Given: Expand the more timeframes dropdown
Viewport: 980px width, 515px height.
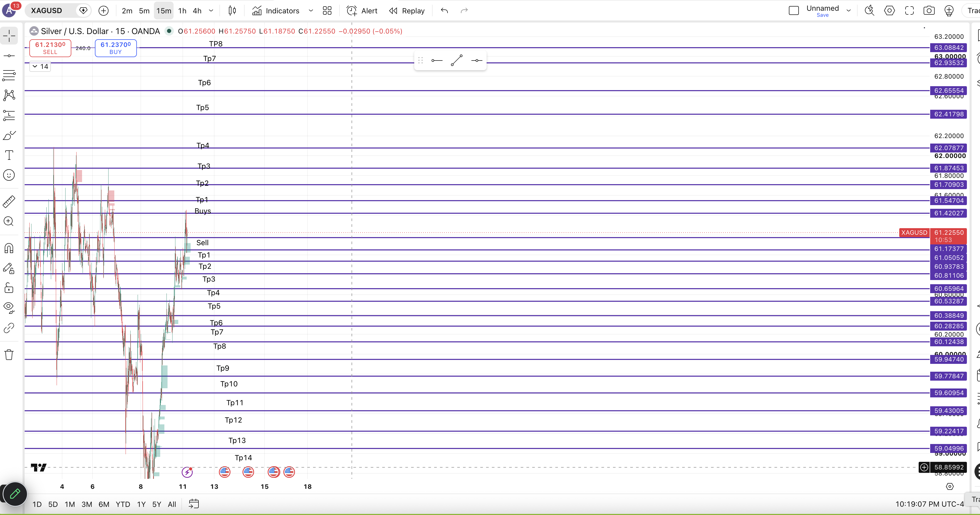Looking at the screenshot, I should (x=211, y=11).
